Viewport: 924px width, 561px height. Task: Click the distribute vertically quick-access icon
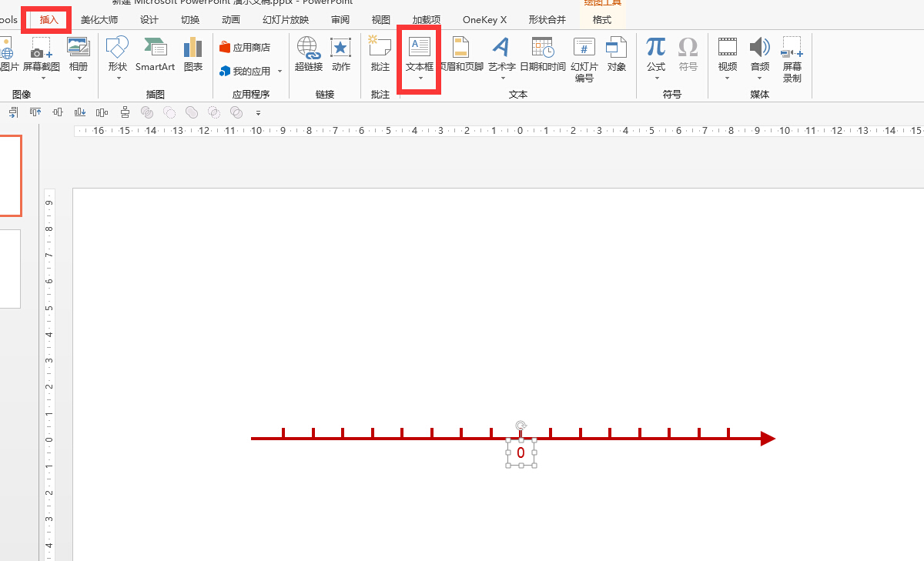[125, 112]
